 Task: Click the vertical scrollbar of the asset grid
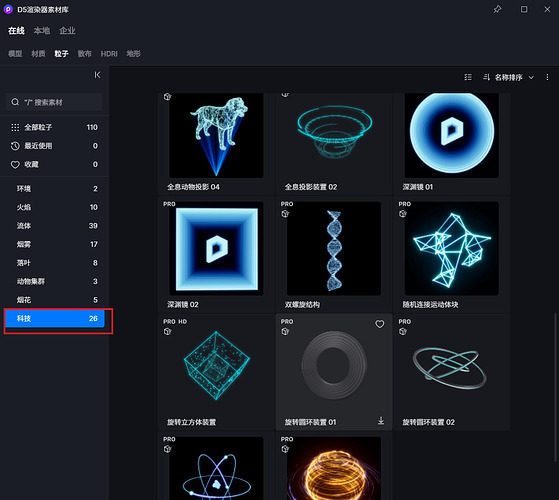(555, 387)
